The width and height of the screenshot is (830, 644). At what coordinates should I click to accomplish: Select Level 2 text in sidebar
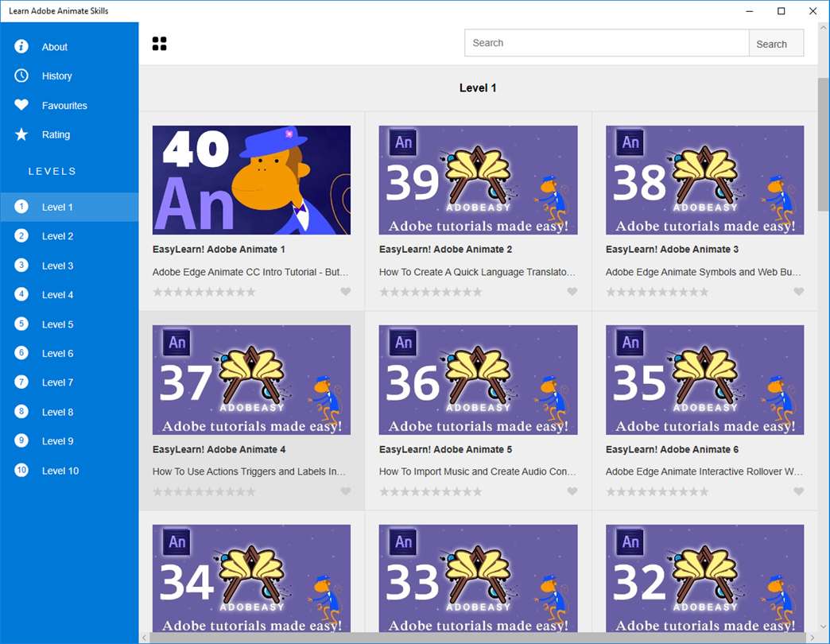tap(58, 236)
